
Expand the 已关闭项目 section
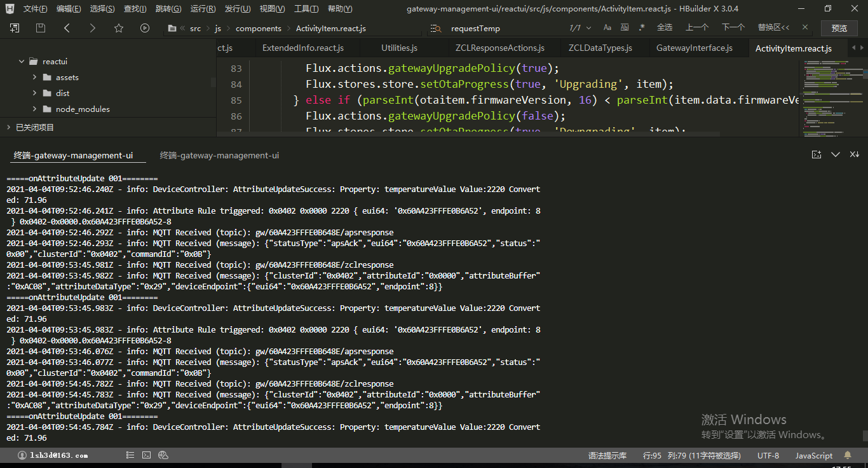[x=9, y=128]
